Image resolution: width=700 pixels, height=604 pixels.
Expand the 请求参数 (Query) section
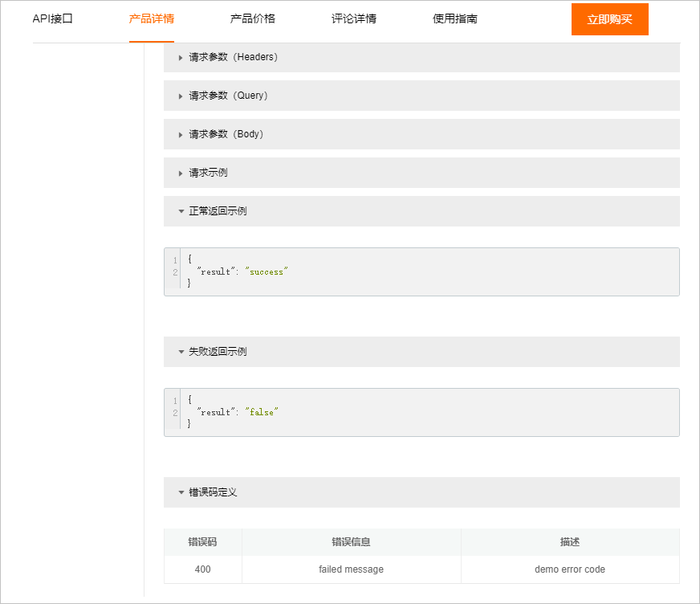(x=421, y=96)
